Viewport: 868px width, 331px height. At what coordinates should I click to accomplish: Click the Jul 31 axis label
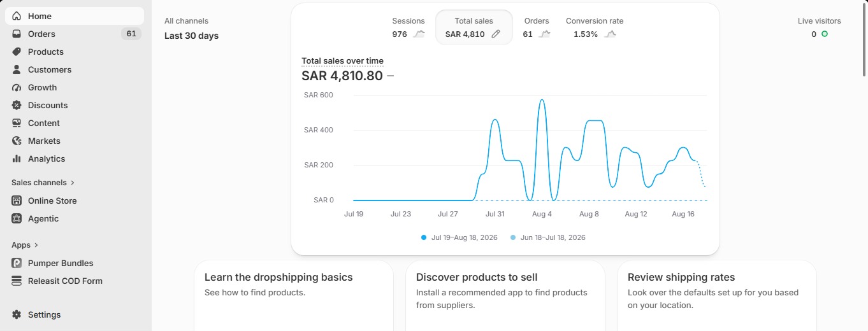click(x=495, y=214)
